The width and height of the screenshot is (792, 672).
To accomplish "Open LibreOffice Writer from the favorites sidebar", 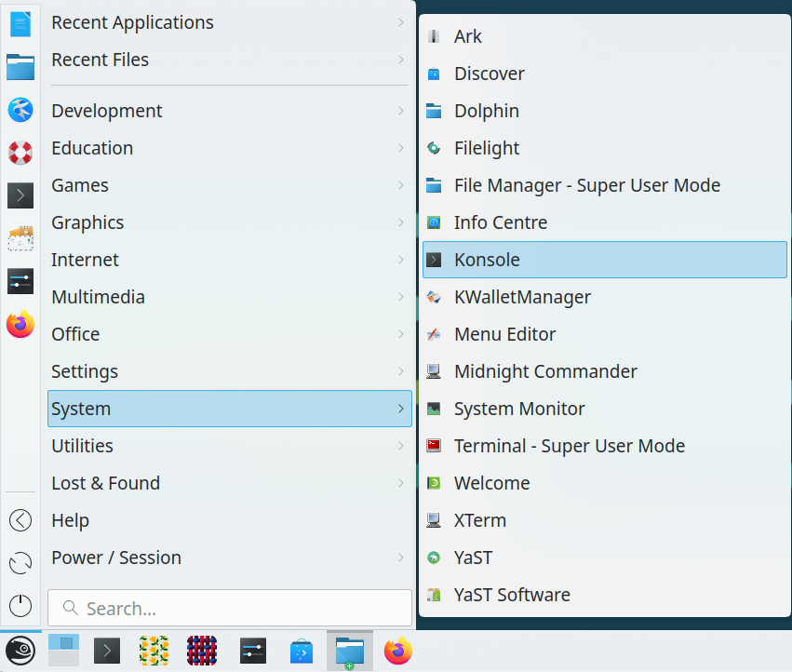I will click(20, 24).
